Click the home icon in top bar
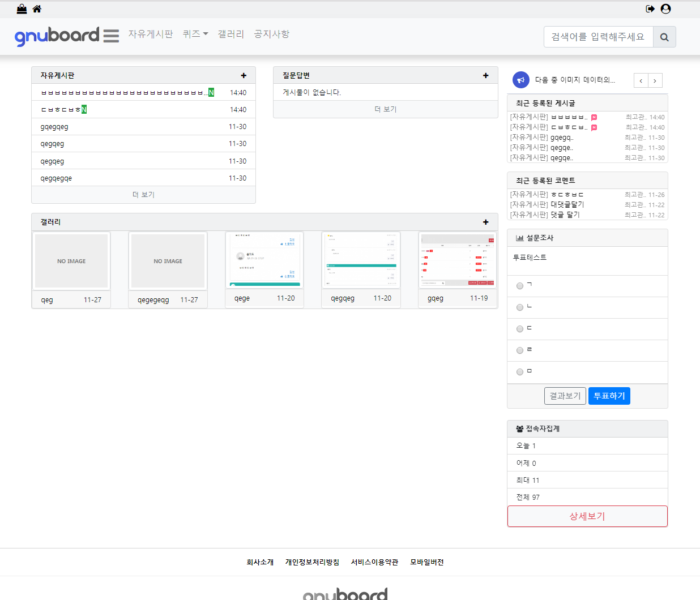 tap(37, 8)
